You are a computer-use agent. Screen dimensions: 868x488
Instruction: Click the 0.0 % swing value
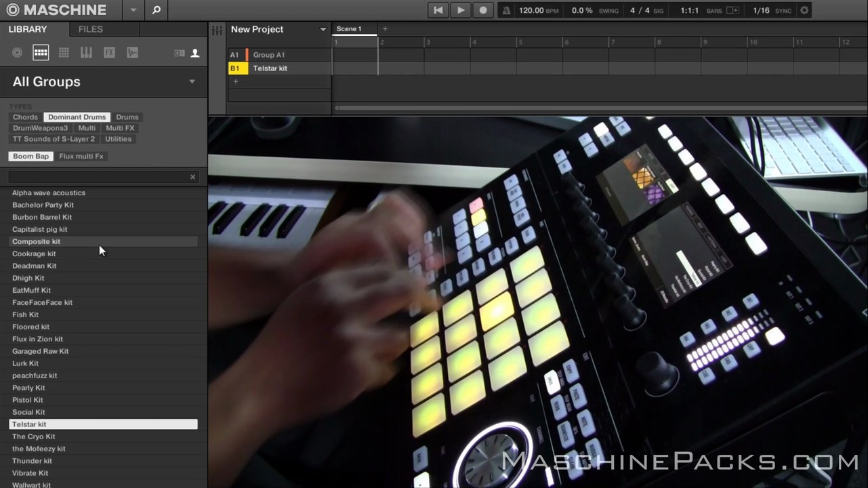(582, 11)
